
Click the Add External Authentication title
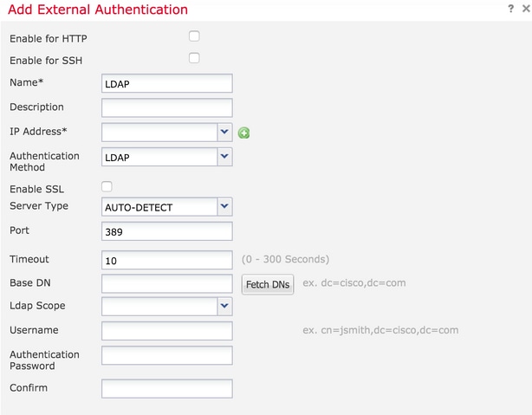[98, 10]
